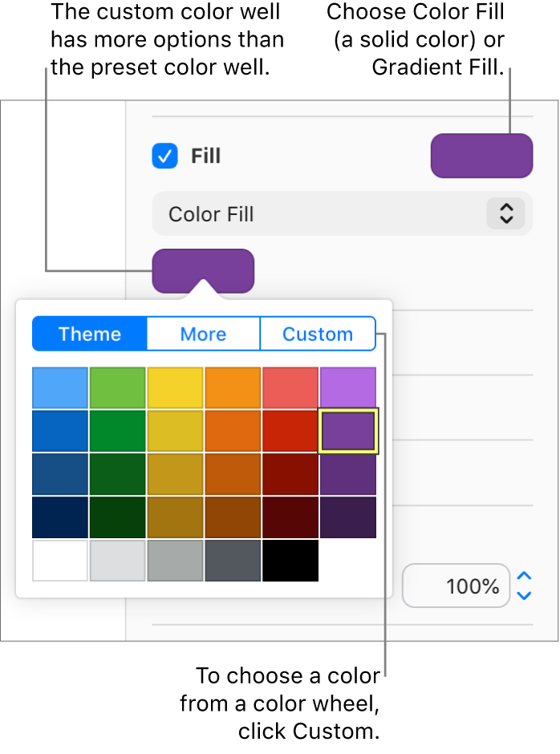Select the light green swatch in top row
The image size is (560, 754).
click(x=117, y=387)
